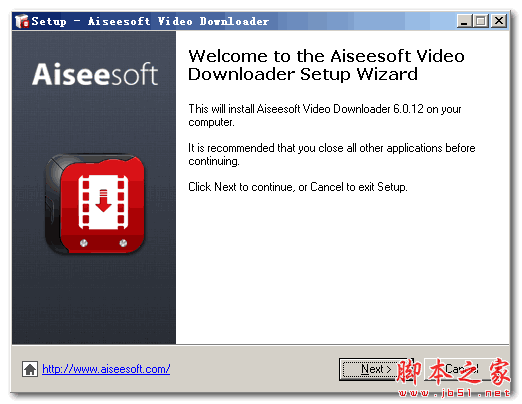
Task: Maximize the Setup window
Action: pos(480,21)
